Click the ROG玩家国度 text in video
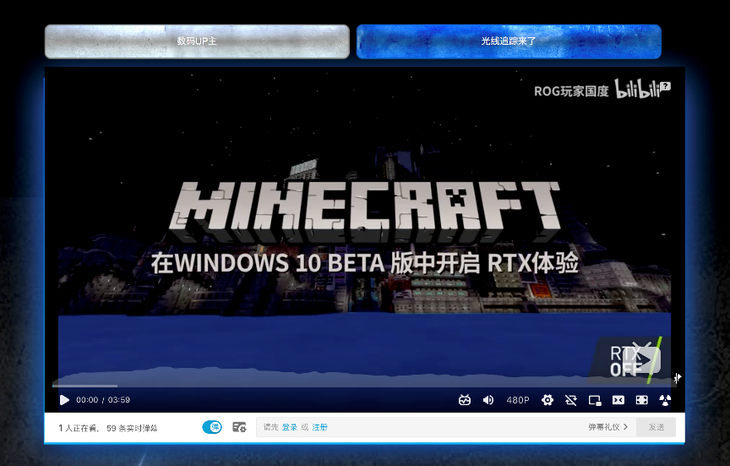This screenshot has height=466, width=730. point(571,91)
